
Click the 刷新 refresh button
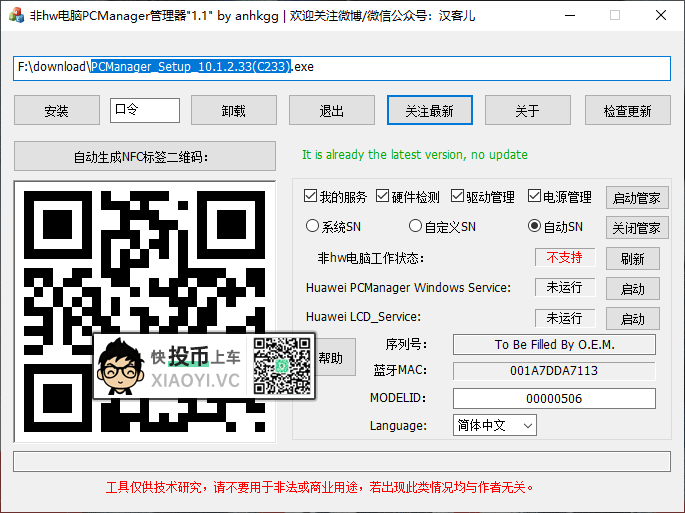[x=632, y=258]
